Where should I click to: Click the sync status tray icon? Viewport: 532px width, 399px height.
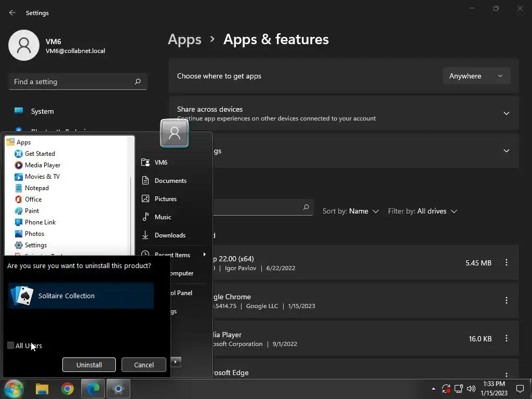pyautogui.click(x=446, y=389)
